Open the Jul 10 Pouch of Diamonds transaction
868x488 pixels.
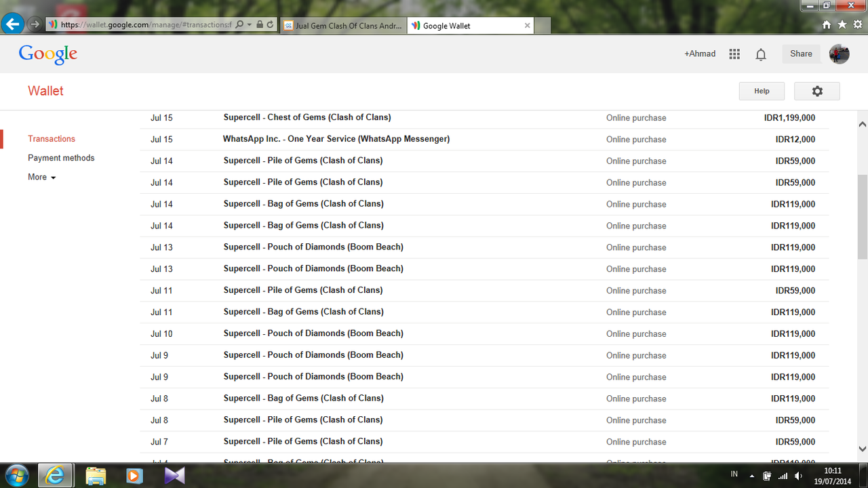(x=484, y=333)
